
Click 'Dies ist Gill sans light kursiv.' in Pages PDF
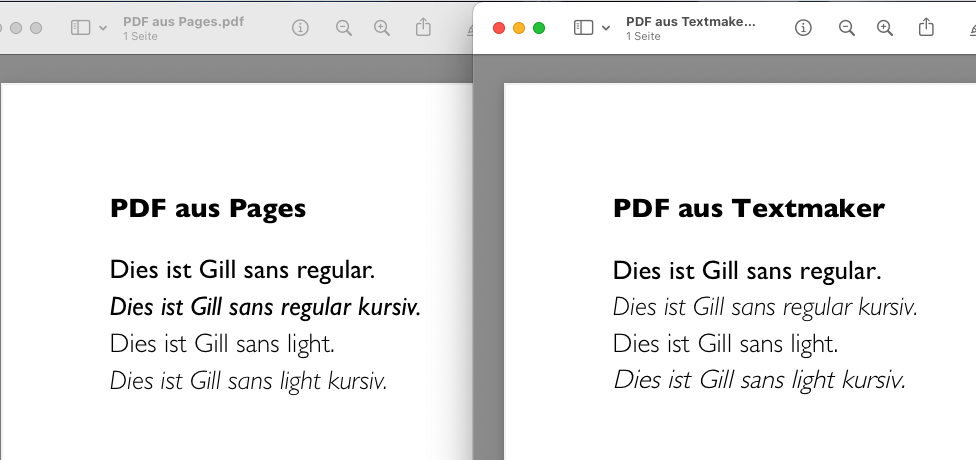point(249,381)
